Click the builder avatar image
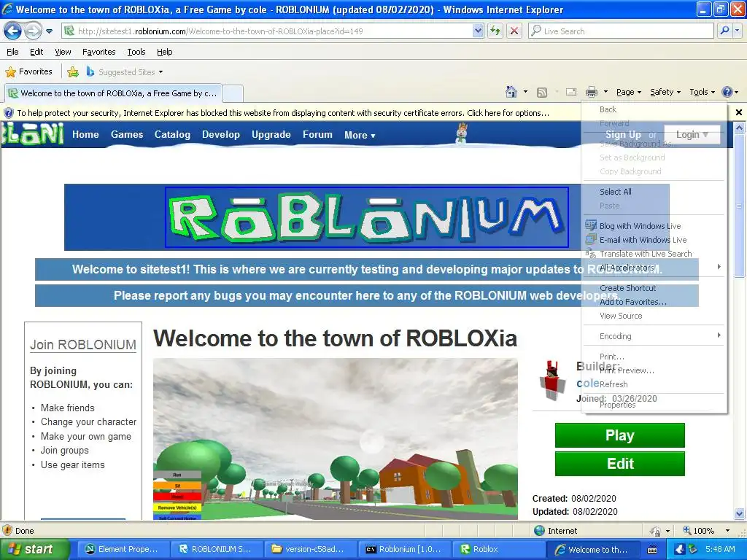This screenshot has height=560, width=747. [553, 381]
